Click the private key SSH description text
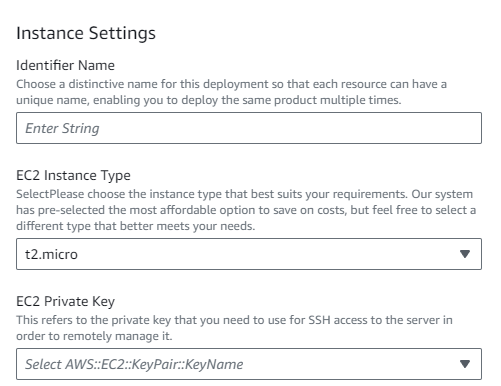The image size is (501, 386). coord(234,328)
